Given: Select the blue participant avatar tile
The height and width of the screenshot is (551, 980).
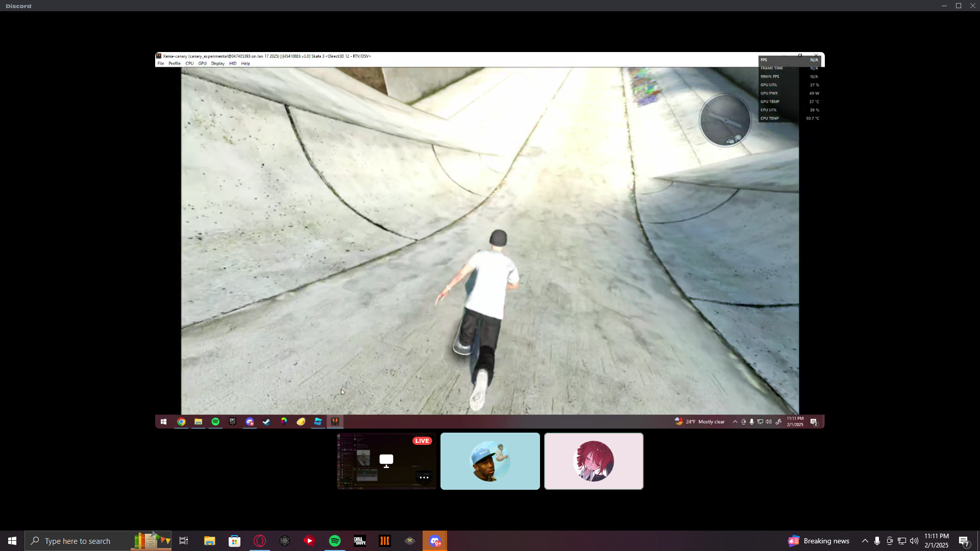Looking at the screenshot, I should [x=490, y=461].
